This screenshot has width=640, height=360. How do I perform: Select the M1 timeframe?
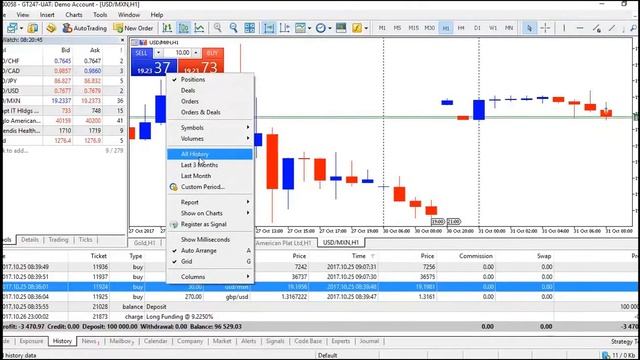tap(382, 28)
